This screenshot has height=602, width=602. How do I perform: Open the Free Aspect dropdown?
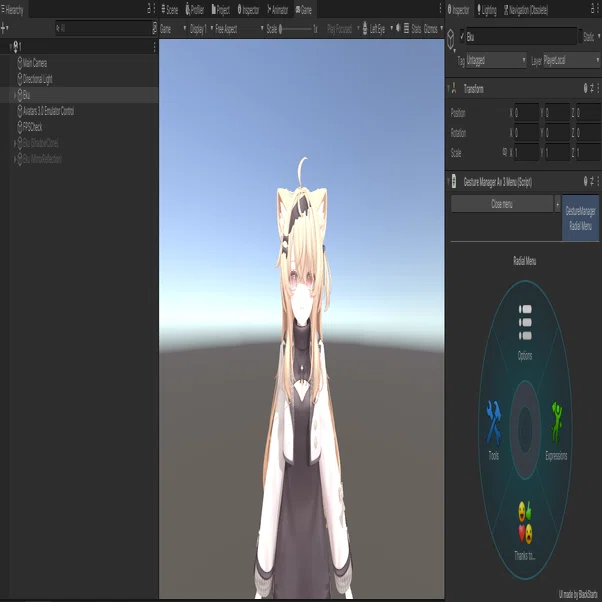pyautogui.click(x=240, y=29)
